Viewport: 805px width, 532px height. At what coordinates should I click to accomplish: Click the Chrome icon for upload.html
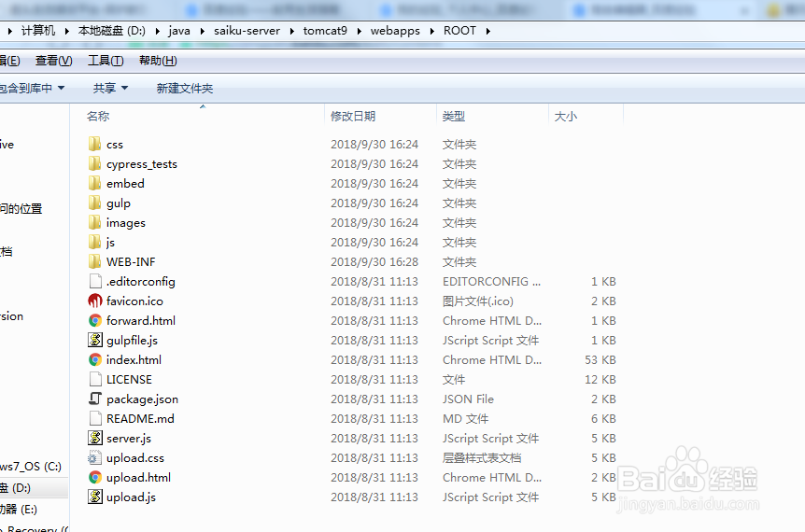tap(95, 477)
